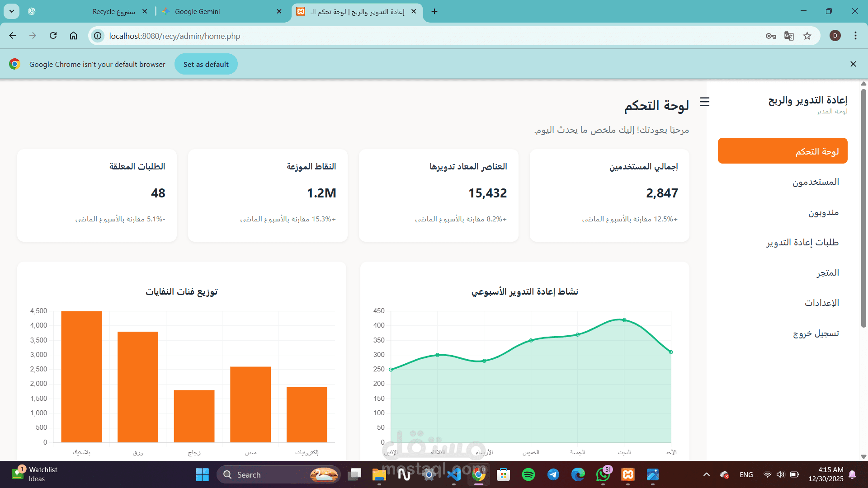This screenshot has width=868, height=488.
Task: Open Visual Studio Code from the taskbar
Action: (x=453, y=474)
